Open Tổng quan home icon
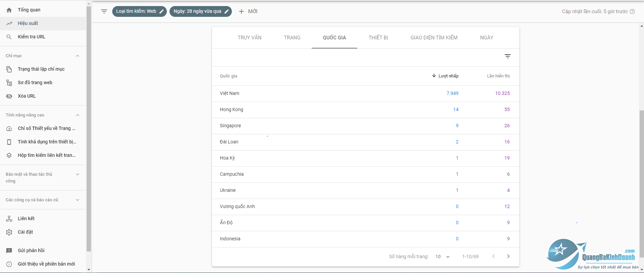This screenshot has width=644, height=273. pos(9,10)
